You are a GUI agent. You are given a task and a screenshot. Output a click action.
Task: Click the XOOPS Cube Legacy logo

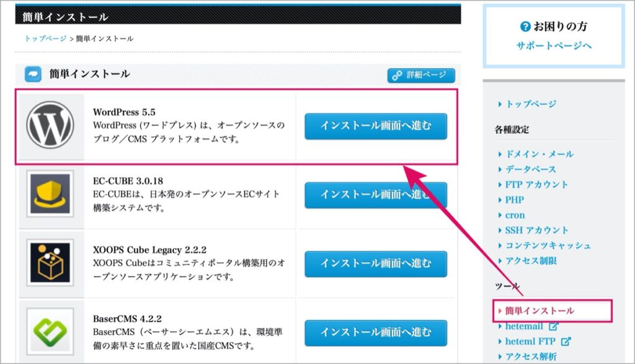pos(50,262)
